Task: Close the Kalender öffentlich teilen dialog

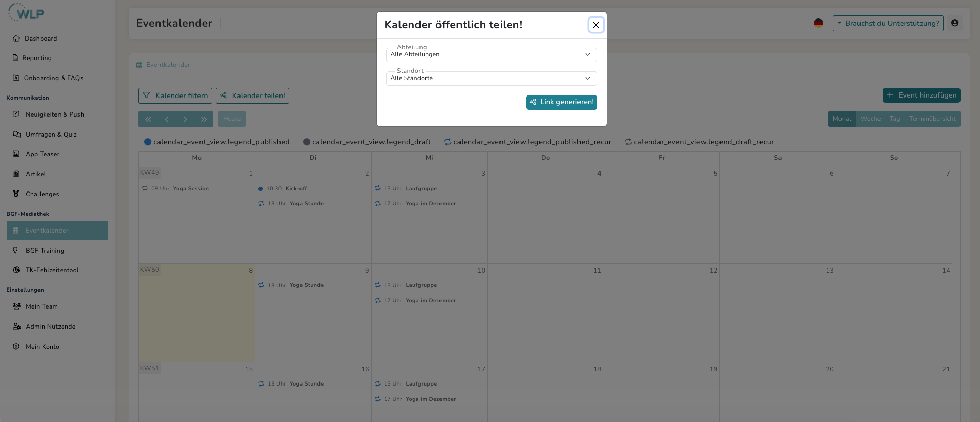Action: point(596,25)
